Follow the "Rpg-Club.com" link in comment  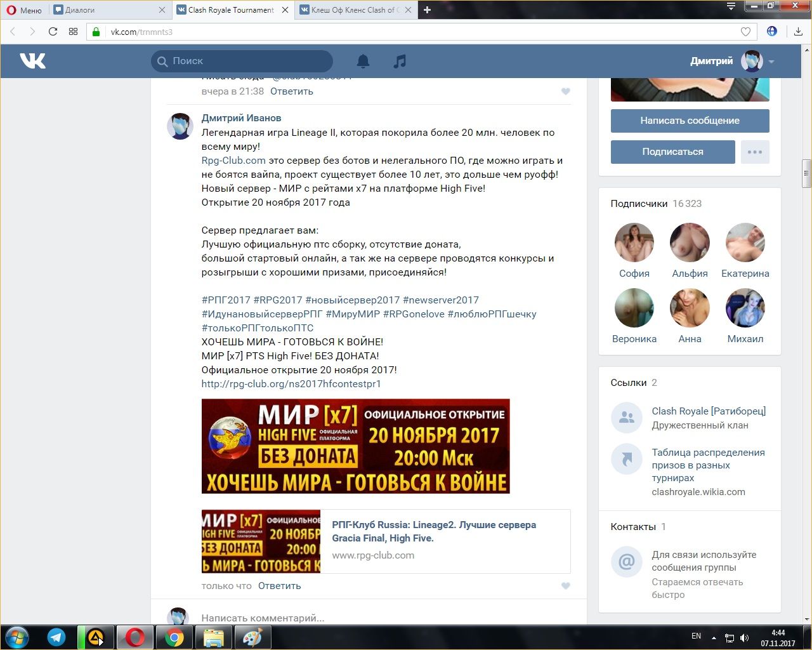point(233,161)
